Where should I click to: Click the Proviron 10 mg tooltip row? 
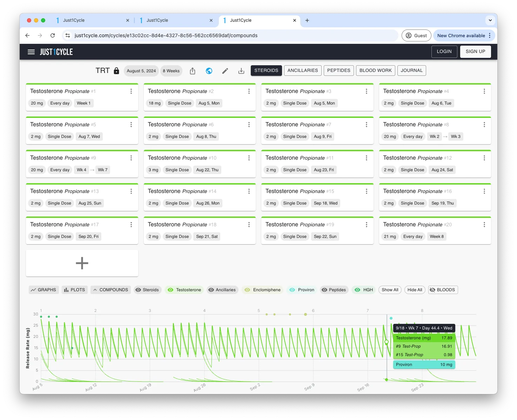coord(424,365)
